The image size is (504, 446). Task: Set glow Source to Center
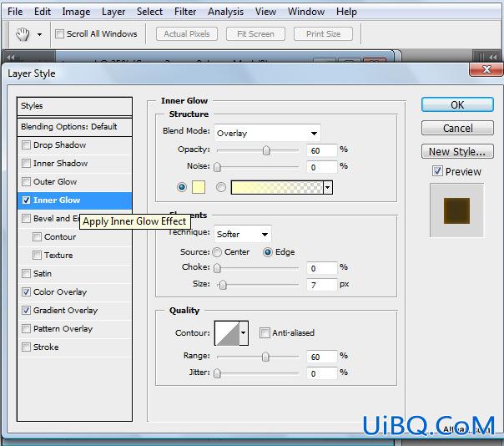[217, 252]
